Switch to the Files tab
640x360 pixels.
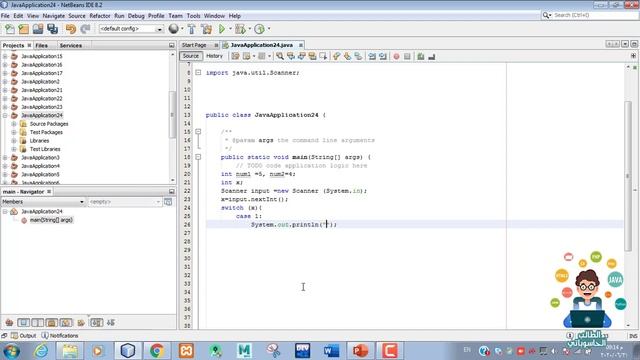click(41, 45)
